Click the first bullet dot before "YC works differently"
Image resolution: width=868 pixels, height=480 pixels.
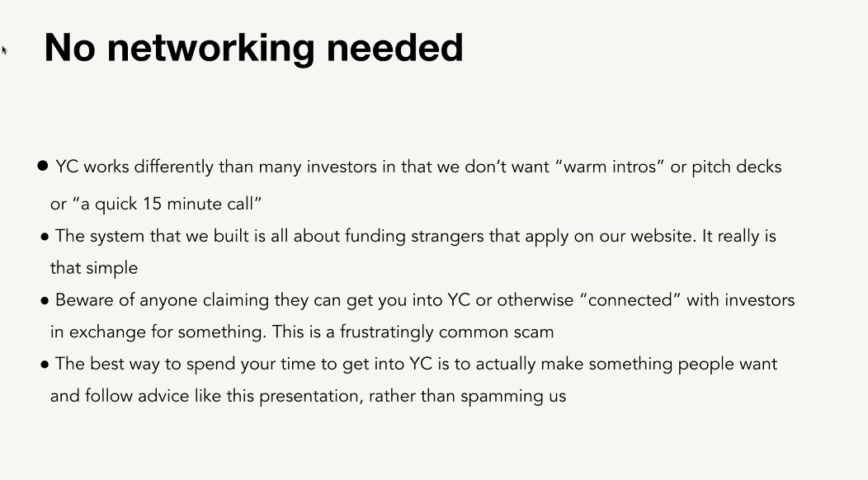[x=43, y=166]
